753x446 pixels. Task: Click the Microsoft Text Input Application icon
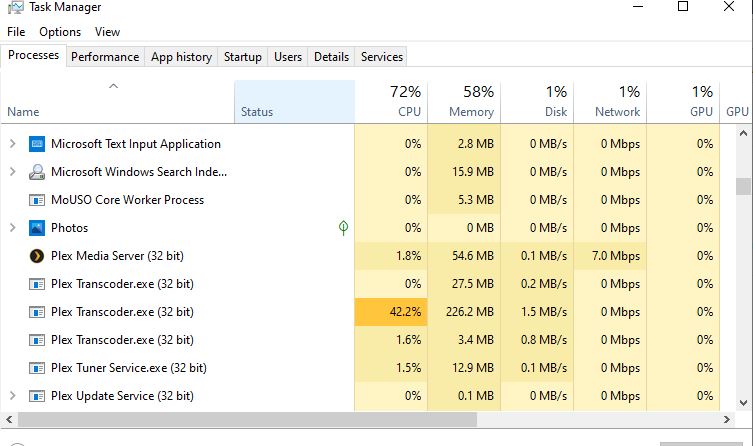(x=37, y=144)
